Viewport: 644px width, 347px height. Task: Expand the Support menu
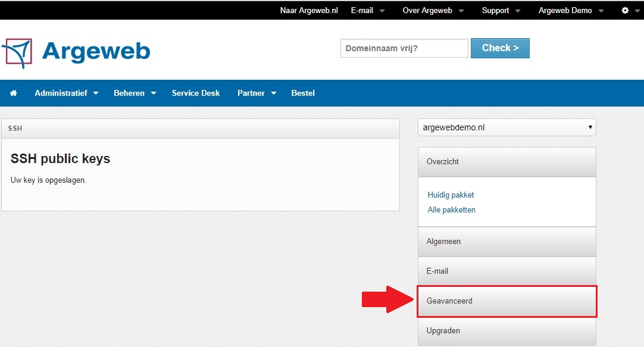pyautogui.click(x=501, y=10)
